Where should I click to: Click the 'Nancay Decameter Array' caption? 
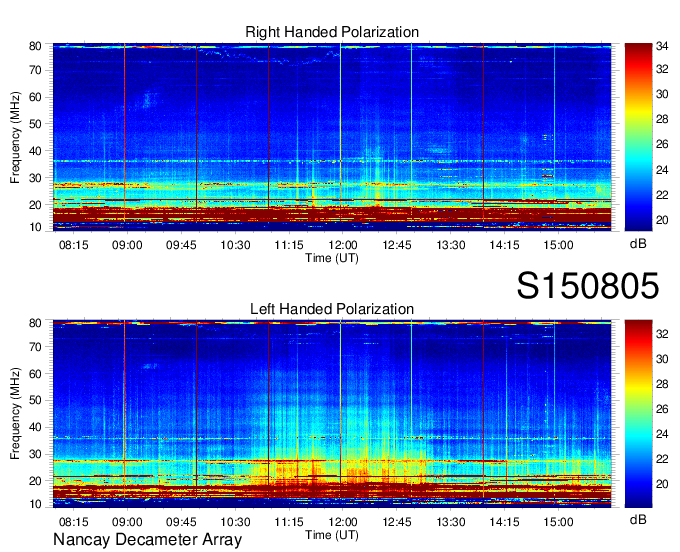[147, 540]
